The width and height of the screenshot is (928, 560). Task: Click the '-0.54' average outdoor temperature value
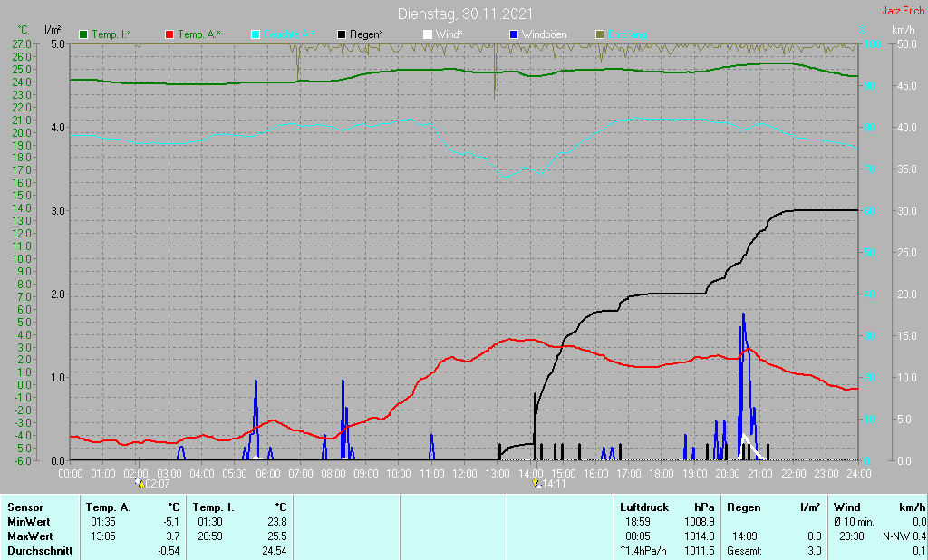[167, 551]
